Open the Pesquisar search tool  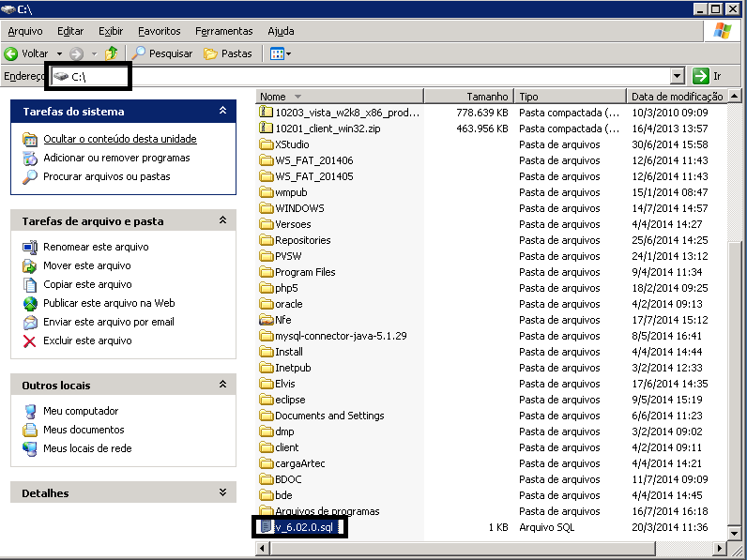162,53
